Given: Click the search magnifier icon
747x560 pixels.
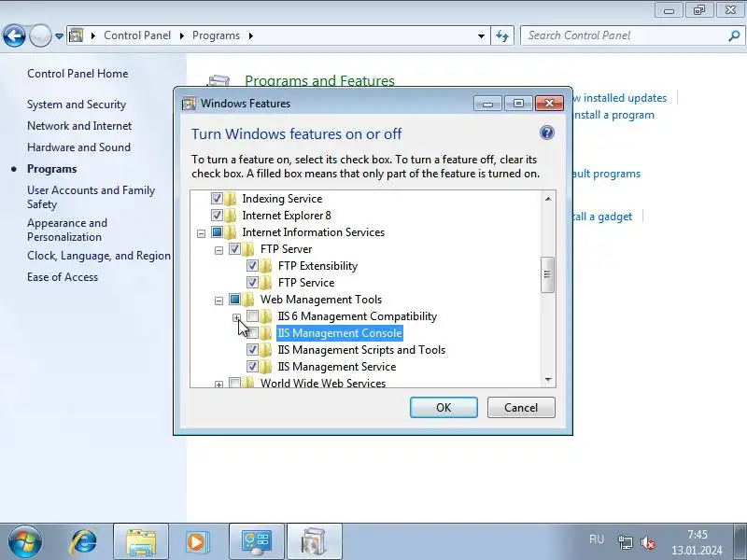Looking at the screenshot, I should click(734, 35).
